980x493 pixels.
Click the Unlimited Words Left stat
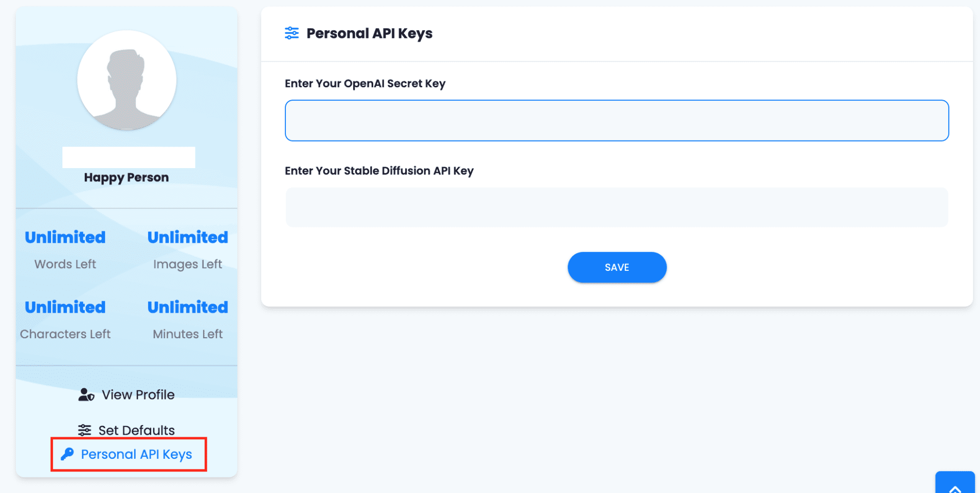(x=65, y=249)
